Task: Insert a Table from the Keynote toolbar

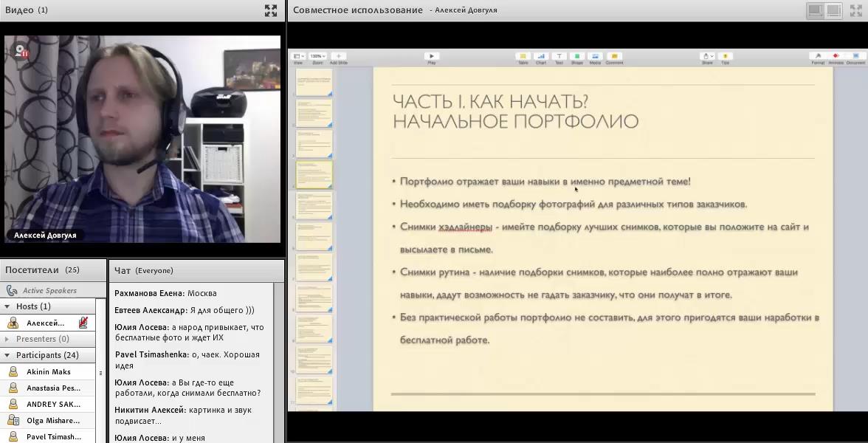Action: click(523, 56)
